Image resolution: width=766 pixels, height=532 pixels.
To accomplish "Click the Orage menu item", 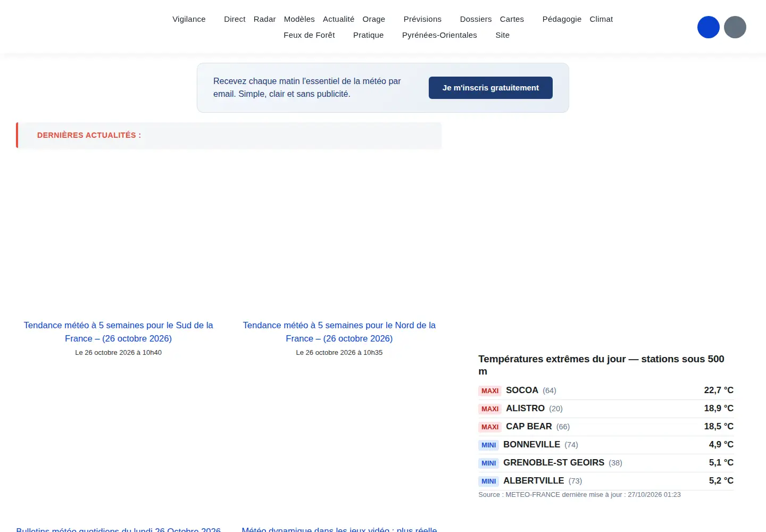I will tap(374, 19).
